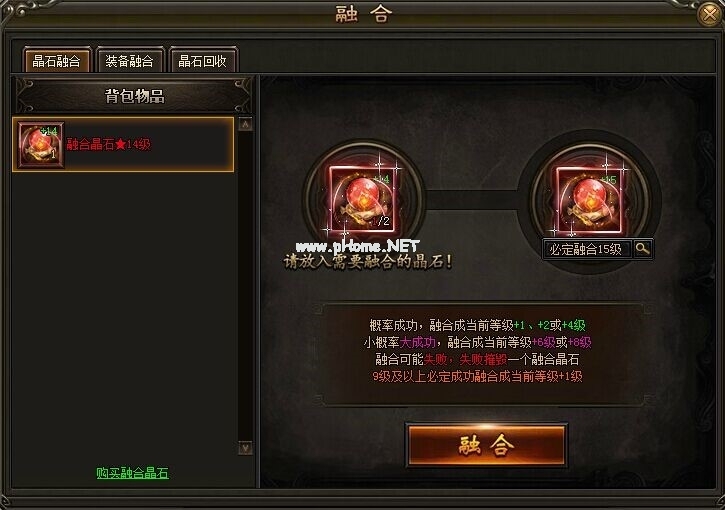Click the 小概率大成功 rule line
This screenshot has width=725, height=510.
(x=477, y=342)
